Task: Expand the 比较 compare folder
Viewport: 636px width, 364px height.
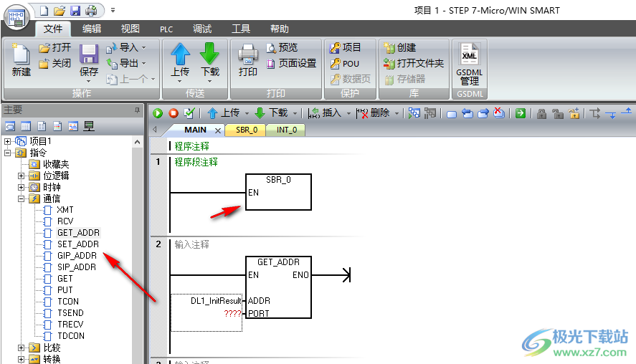Action: 21,348
